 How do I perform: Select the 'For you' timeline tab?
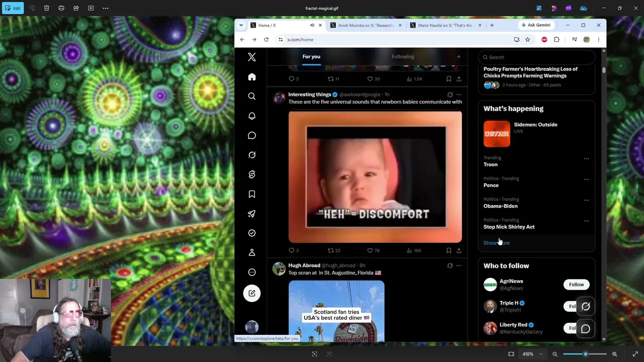(311, 57)
